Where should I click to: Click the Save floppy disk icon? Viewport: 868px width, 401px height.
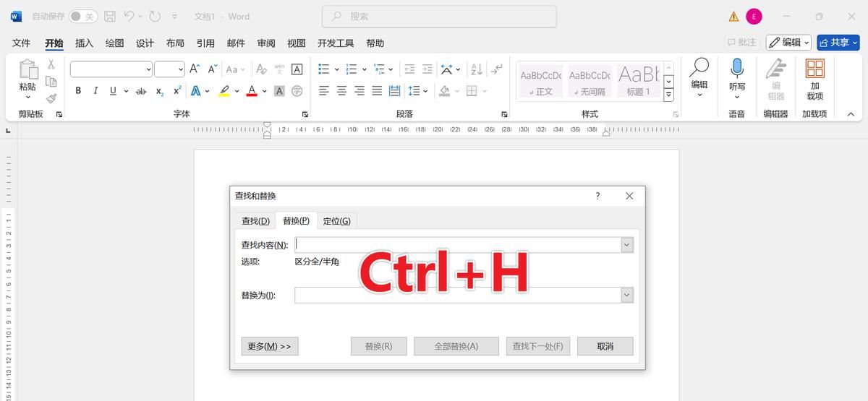pos(110,16)
